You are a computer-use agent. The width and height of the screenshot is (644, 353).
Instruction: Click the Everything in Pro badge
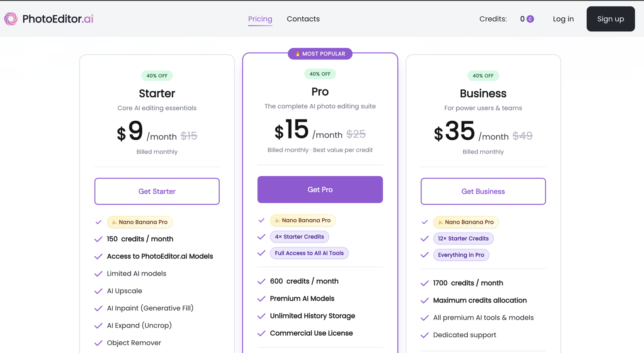(461, 255)
